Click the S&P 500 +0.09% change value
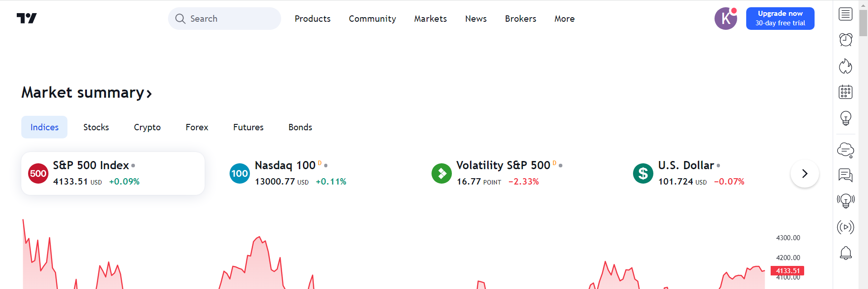This screenshot has height=289, width=868. pos(124,181)
